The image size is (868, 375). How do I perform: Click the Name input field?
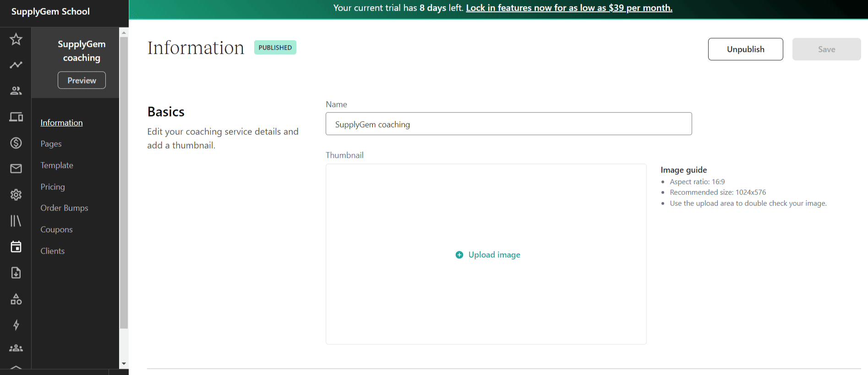508,124
